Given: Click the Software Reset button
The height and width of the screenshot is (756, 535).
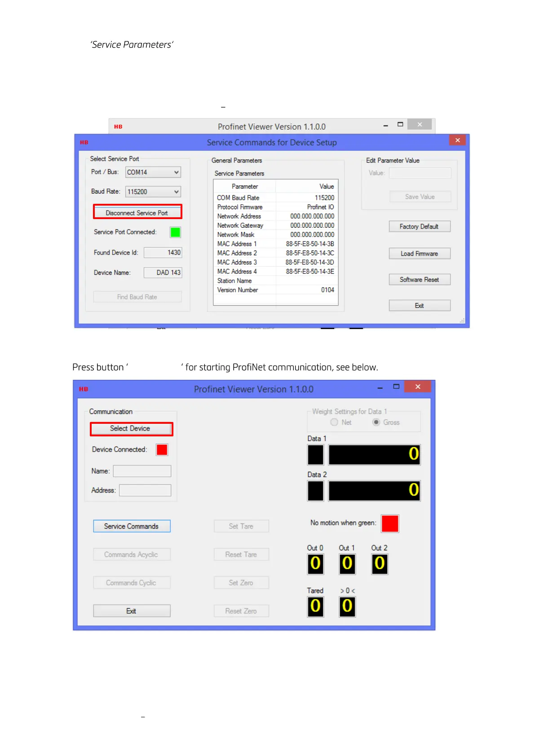Looking at the screenshot, I should (419, 279).
